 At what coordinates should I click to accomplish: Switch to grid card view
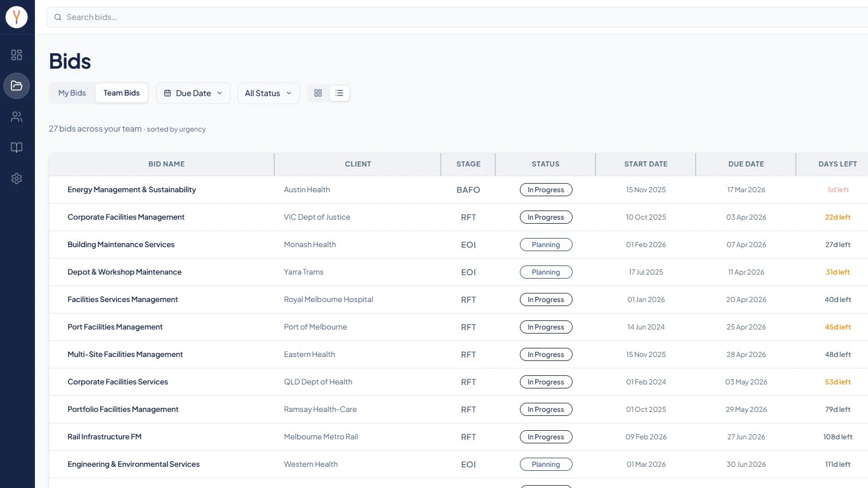pos(318,93)
